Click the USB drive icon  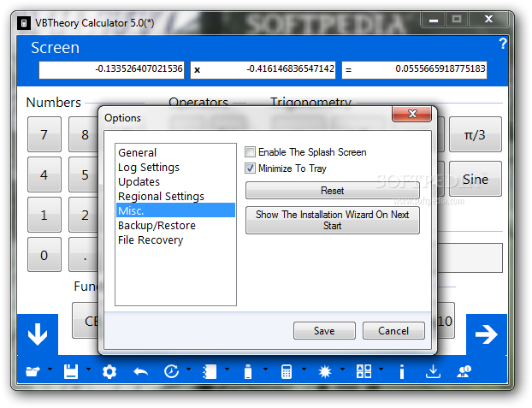(248, 371)
